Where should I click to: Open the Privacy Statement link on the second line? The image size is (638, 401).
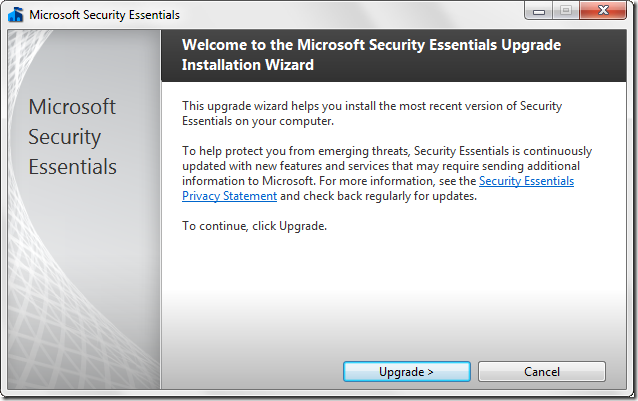pyautogui.click(x=229, y=196)
